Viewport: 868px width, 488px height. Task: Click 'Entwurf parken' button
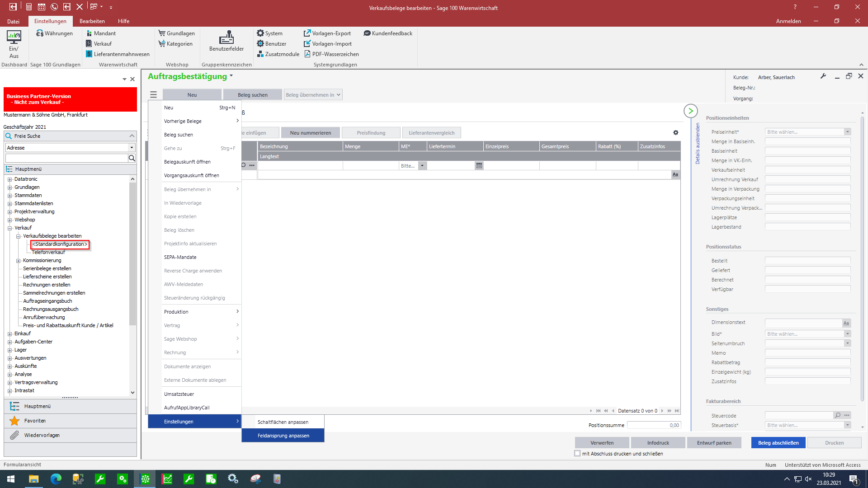(x=714, y=443)
